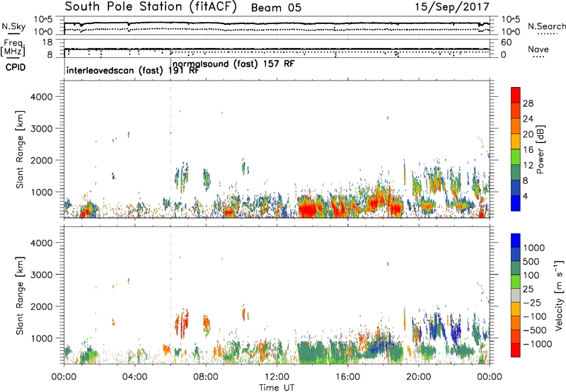The height and width of the screenshot is (392, 566).
Task: Click the 'Nave' legend label
Action: pos(538,49)
